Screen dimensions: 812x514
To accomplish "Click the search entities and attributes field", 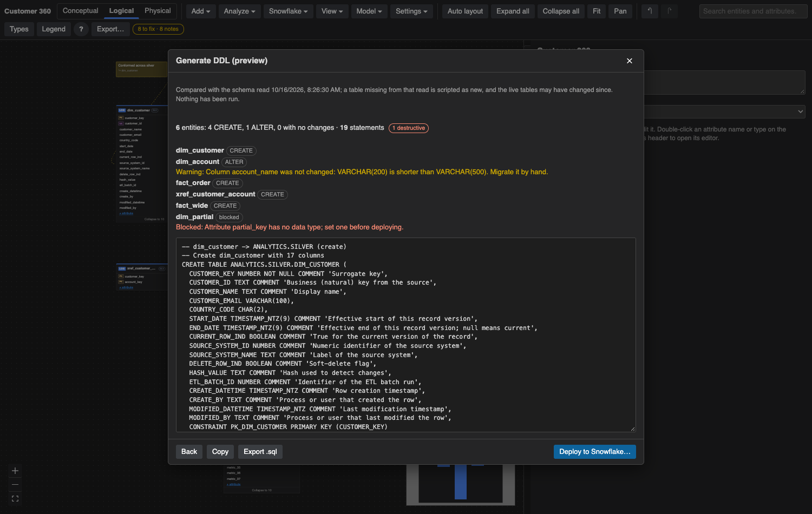I will point(753,11).
